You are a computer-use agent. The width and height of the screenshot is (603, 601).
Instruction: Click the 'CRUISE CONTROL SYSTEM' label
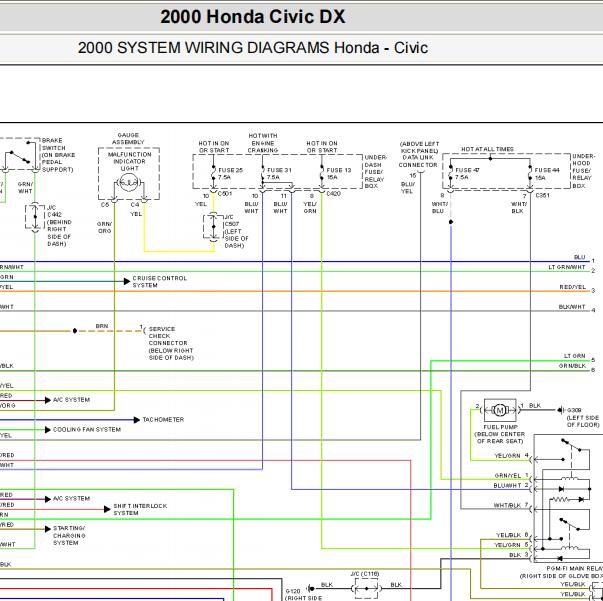pyautogui.click(x=160, y=281)
